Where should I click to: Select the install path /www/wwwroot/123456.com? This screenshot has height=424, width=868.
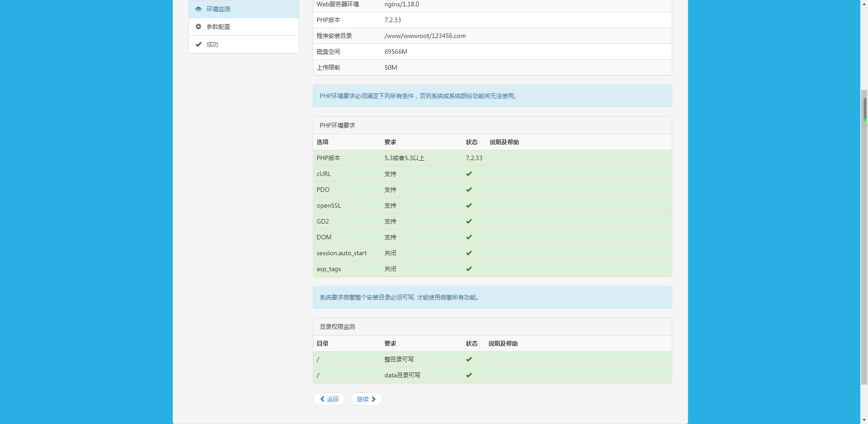click(x=425, y=36)
